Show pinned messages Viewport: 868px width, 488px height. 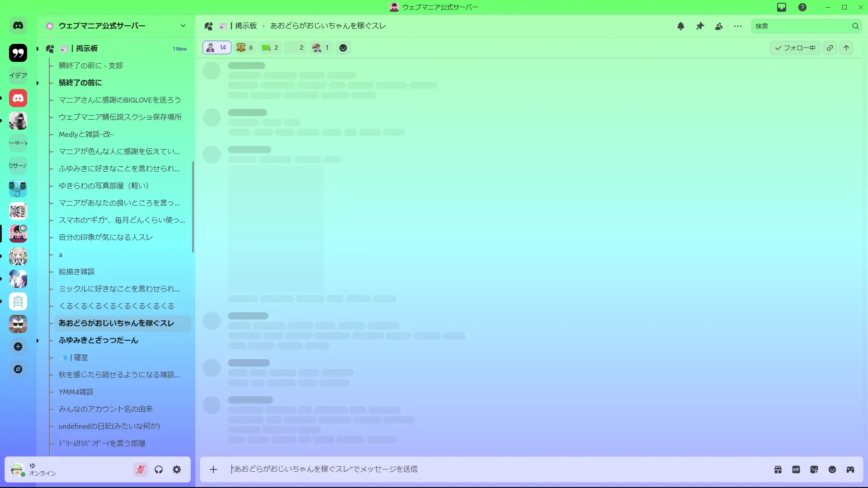point(700,26)
